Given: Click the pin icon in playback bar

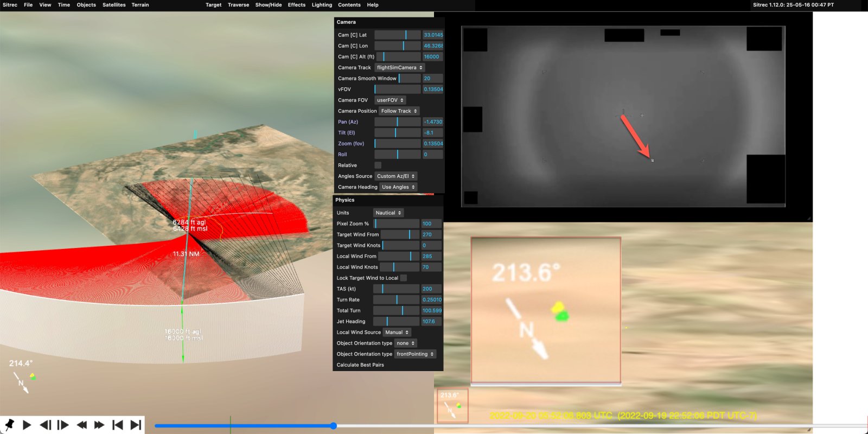Looking at the screenshot, I should pyautogui.click(x=9, y=424).
